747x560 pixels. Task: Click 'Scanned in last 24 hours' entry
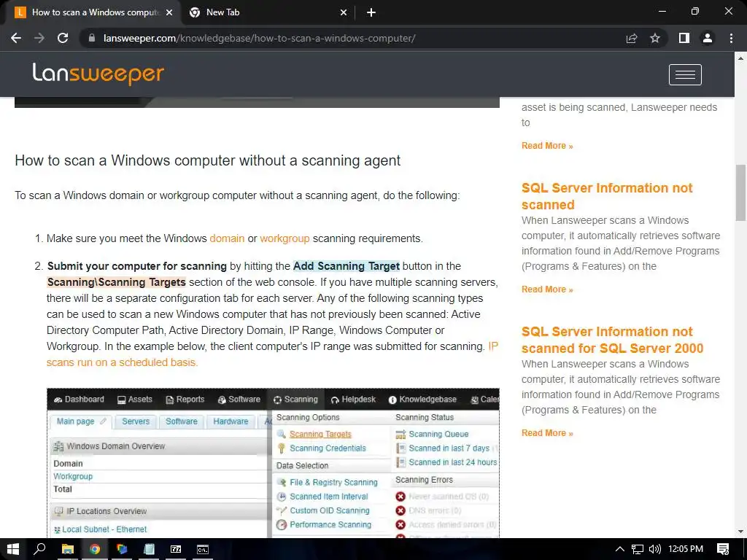pos(452,462)
